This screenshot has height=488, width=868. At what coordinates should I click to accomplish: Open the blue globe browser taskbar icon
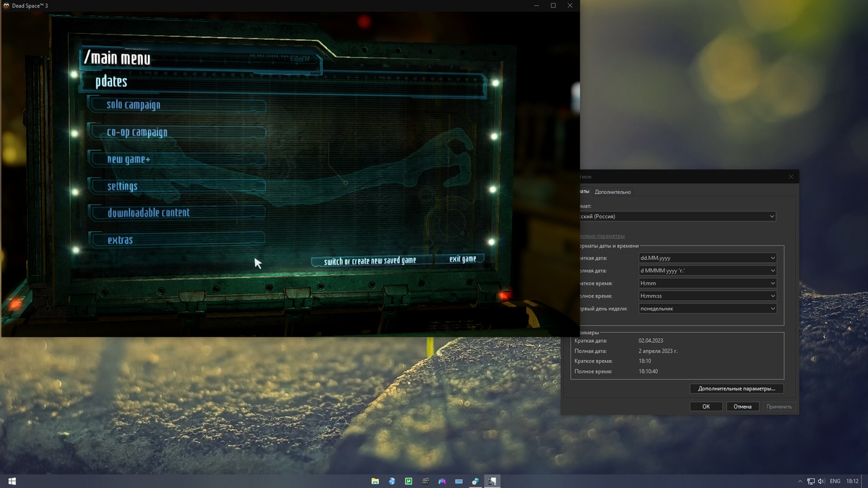pos(392,481)
